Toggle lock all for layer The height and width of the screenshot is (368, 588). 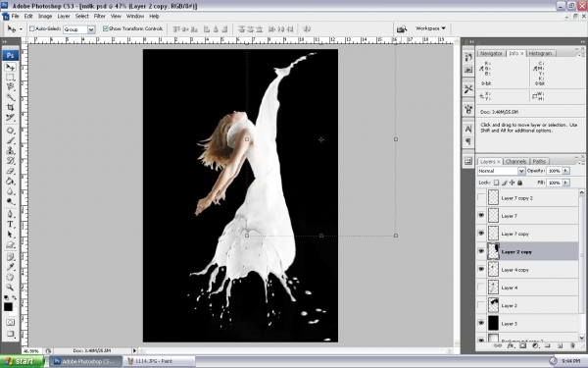pos(519,183)
